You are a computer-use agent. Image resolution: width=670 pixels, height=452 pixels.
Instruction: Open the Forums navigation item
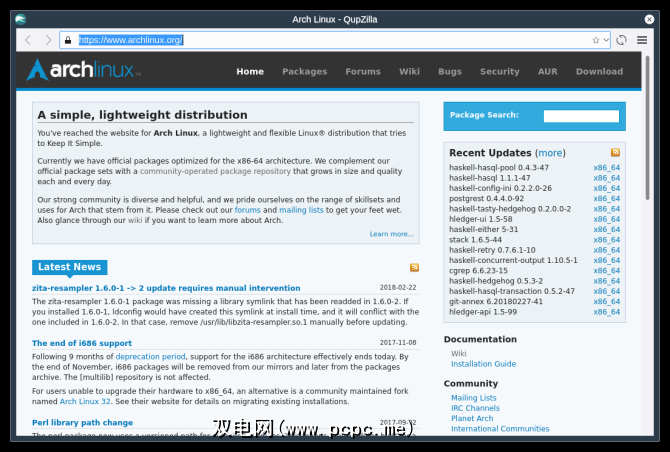click(x=363, y=72)
